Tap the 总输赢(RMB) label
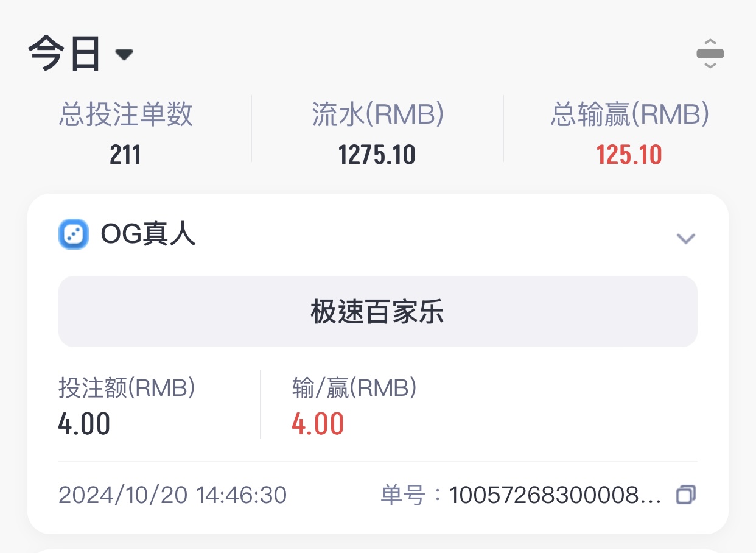This screenshot has width=756, height=553. (629, 114)
